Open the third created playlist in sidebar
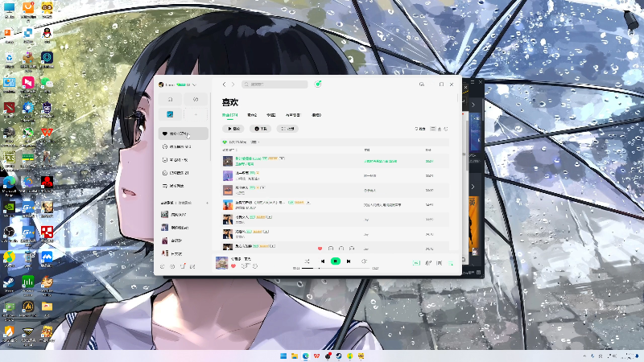 (x=184, y=241)
